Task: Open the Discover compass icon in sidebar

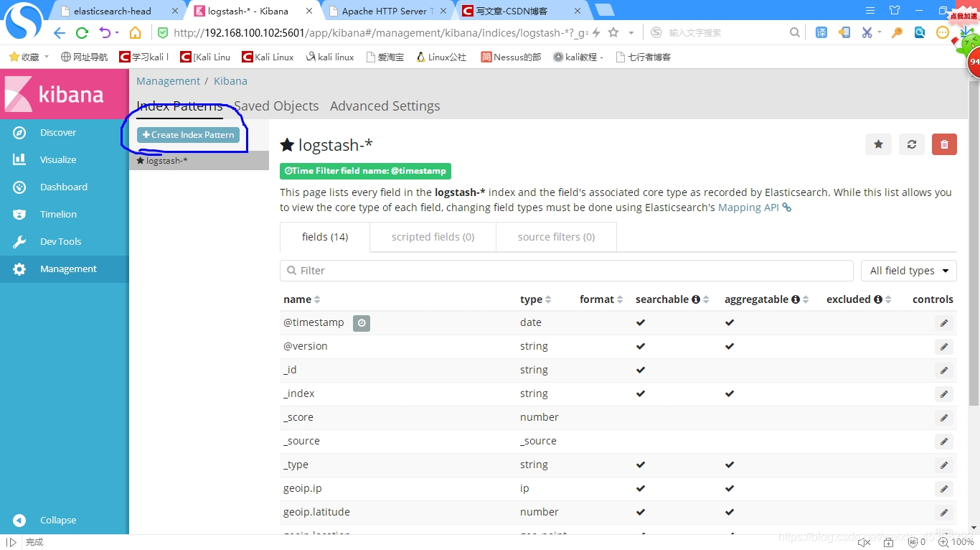Action: click(19, 133)
